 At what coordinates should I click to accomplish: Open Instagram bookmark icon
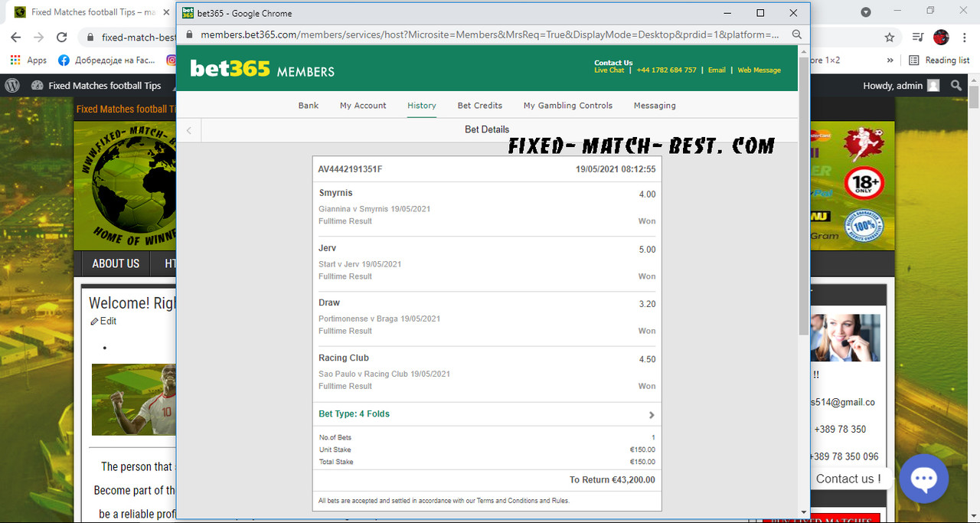point(171,60)
